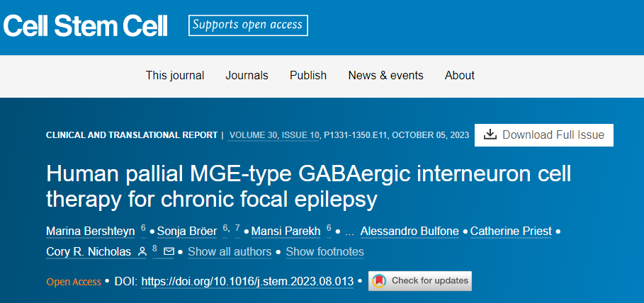The height and width of the screenshot is (303, 644).
Task: Click the download icon beside Download Full Issue
Action: (490, 135)
